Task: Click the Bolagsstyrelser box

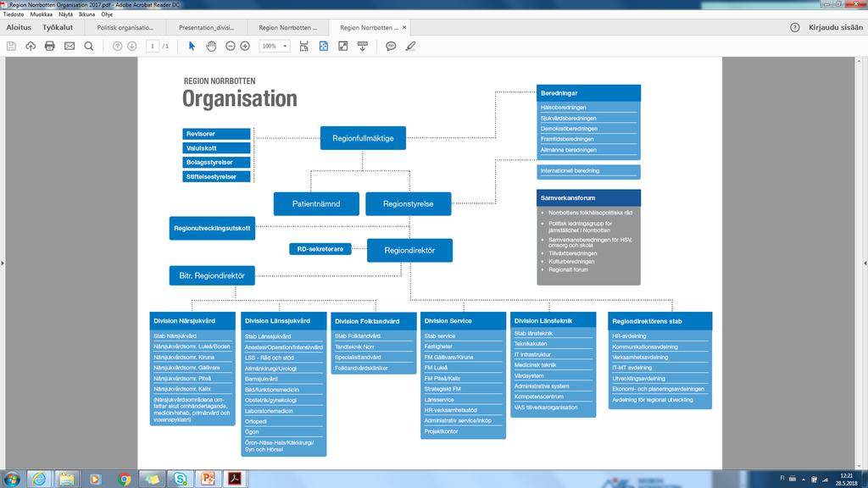Action: coord(216,162)
